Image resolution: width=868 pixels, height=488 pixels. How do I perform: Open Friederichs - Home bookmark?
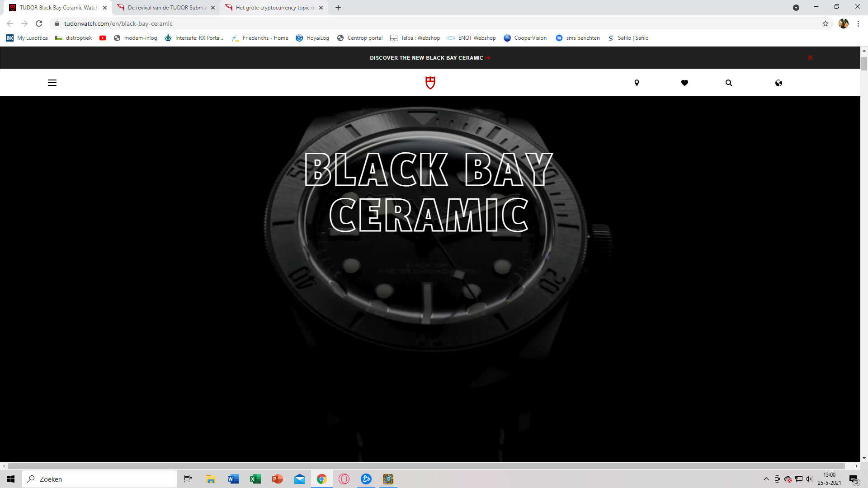point(260,38)
